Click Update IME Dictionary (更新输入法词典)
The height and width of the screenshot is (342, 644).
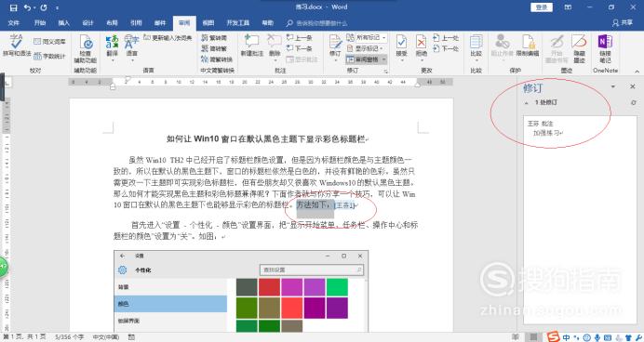coord(168,38)
